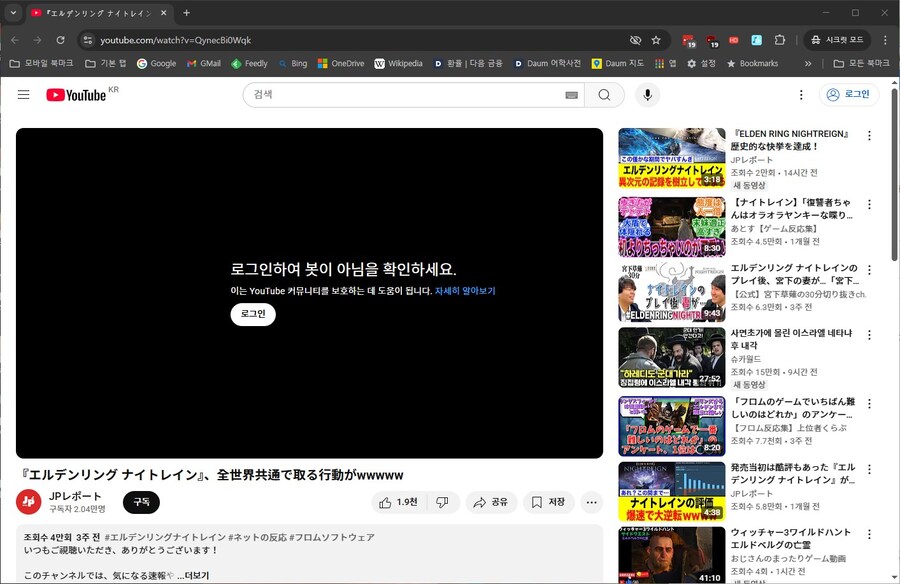The height and width of the screenshot is (584, 900).
Task: Open more actions ellipsis under the video
Action: tap(592, 502)
